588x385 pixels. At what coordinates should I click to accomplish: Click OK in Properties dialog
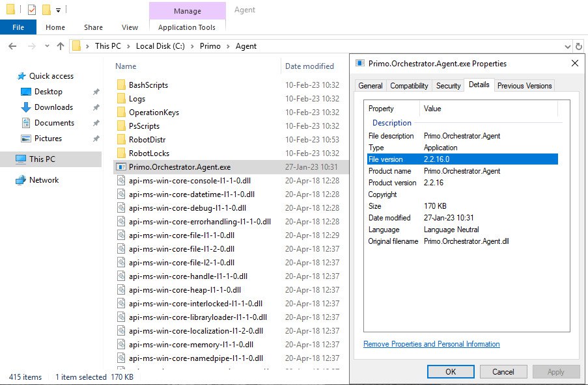click(x=451, y=372)
